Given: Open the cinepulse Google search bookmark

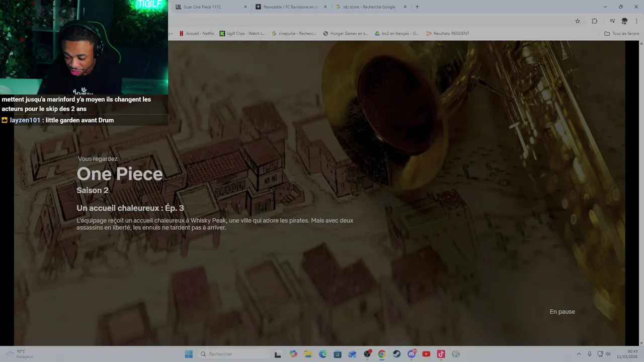Looking at the screenshot, I should click(294, 34).
